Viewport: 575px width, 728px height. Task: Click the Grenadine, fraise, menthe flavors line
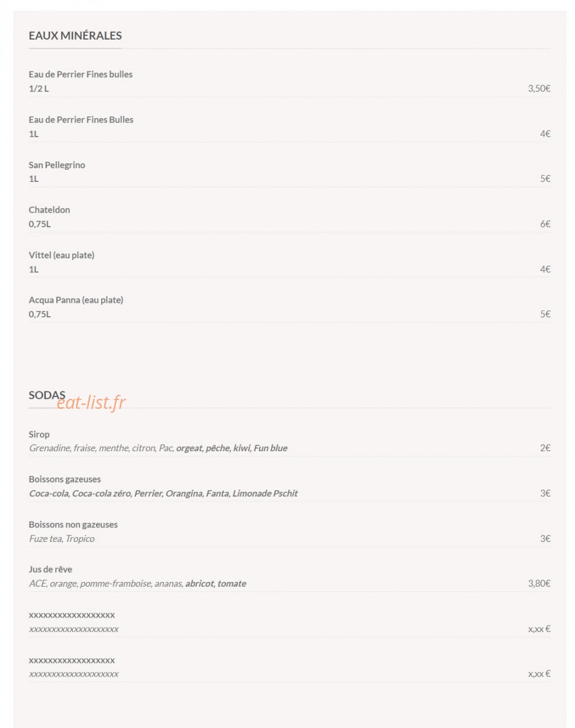click(158, 448)
